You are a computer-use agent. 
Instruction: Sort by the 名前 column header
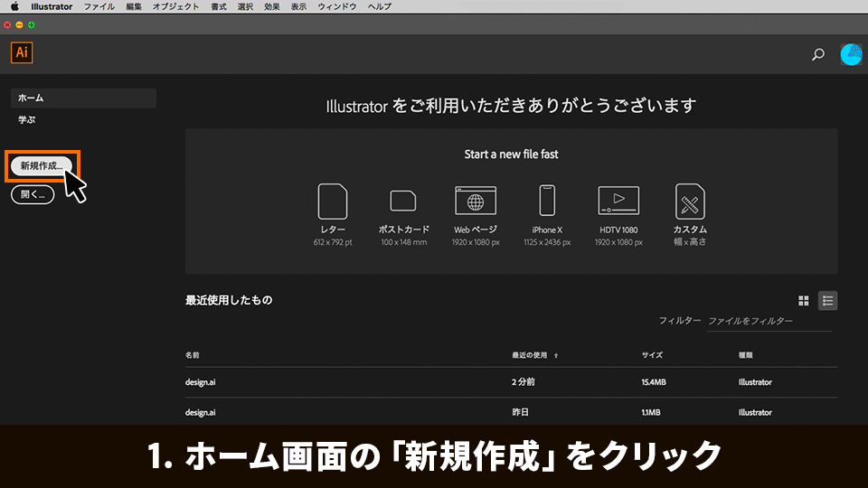[192, 355]
